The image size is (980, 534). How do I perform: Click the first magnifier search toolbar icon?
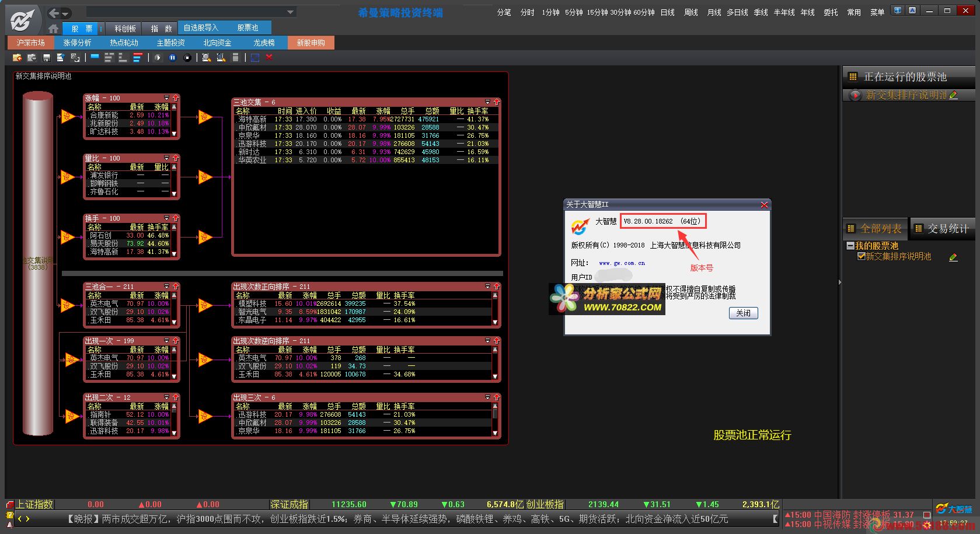tap(206, 58)
